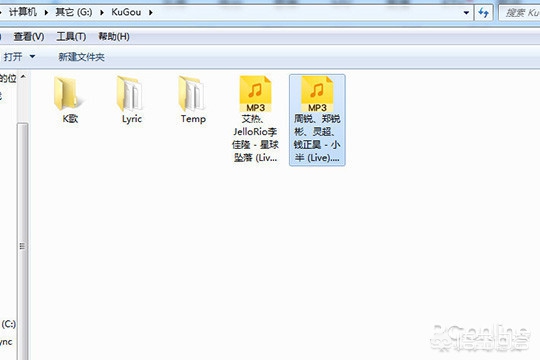Screen dimensions: 540x360
Task: Expand the address bar history dropdown
Action: coord(466,13)
